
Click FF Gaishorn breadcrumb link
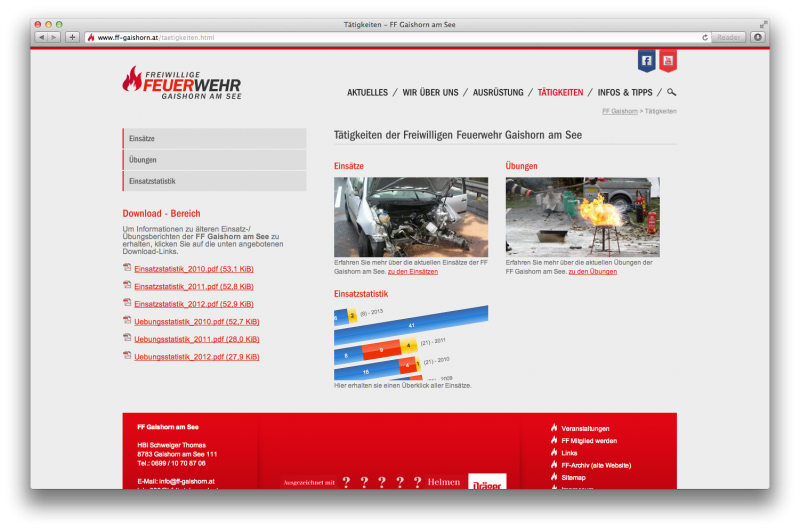(620, 111)
